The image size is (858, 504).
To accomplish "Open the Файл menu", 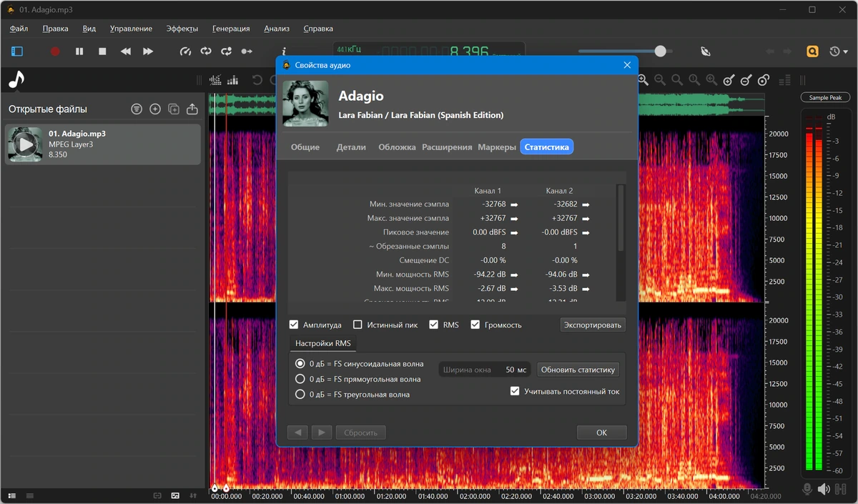I will tap(19, 29).
